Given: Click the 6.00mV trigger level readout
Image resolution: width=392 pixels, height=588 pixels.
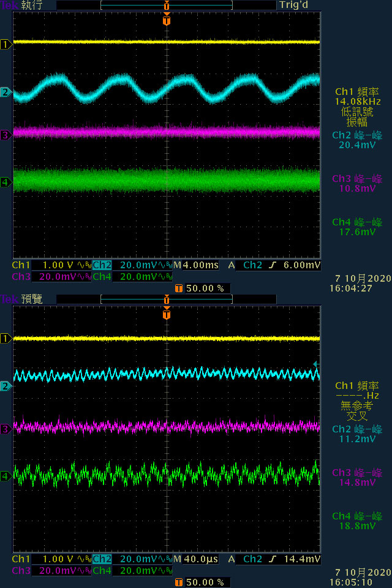Looking at the screenshot, I should click(302, 265).
